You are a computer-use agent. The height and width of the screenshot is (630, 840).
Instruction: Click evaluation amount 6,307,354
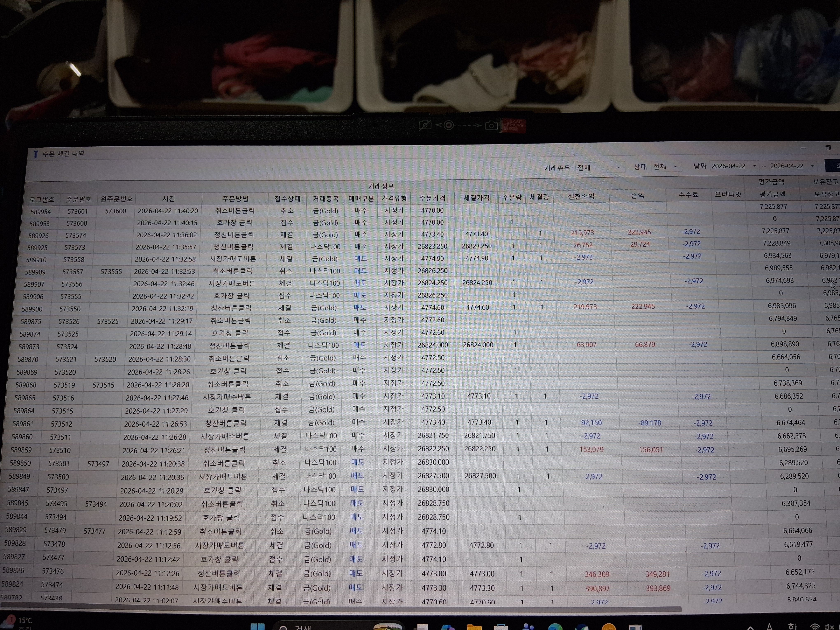(796, 503)
